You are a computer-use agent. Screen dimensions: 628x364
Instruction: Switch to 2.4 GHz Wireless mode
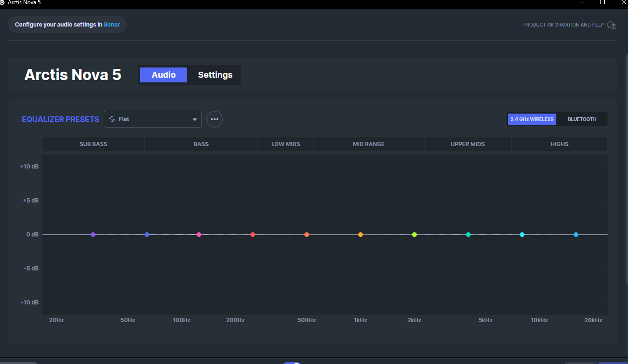(532, 119)
